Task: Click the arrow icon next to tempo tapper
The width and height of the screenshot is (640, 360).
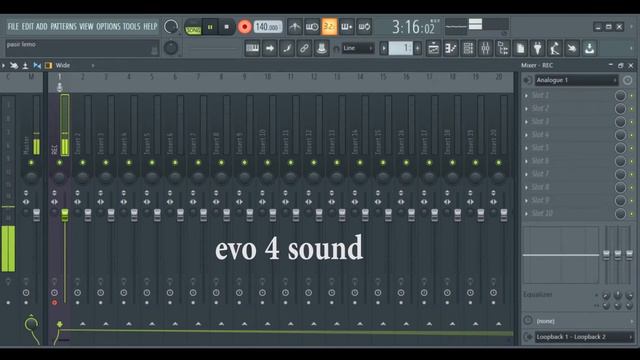Action: pyautogui.click(x=572, y=49)
